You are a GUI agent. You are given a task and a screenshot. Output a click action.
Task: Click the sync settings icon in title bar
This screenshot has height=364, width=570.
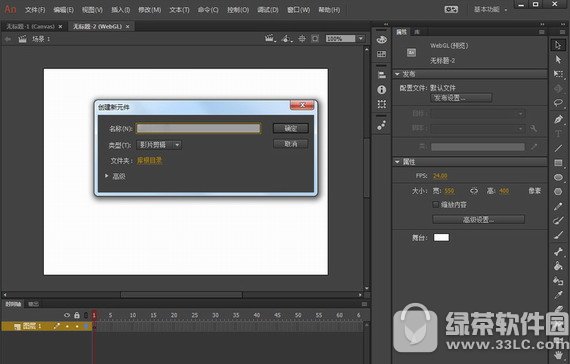(x=451, y=9)
